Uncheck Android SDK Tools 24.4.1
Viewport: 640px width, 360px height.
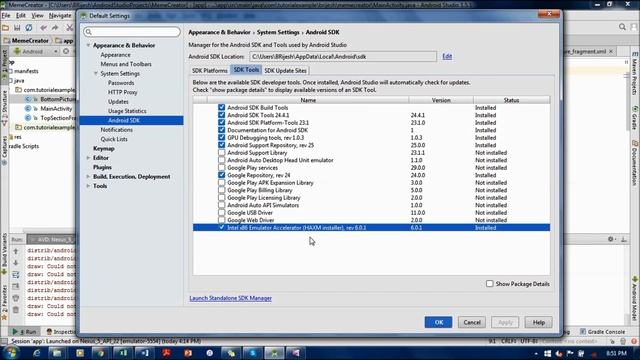tap(221, 115)
